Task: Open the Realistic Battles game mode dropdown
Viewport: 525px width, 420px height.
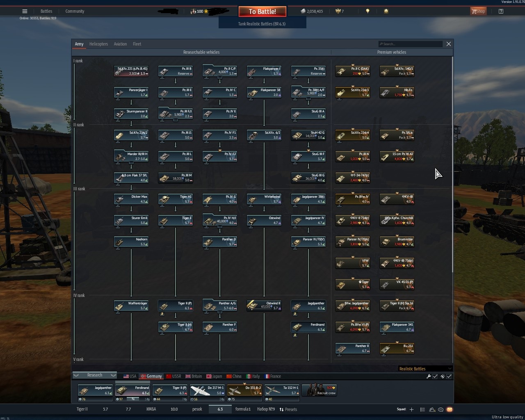Action: pyautogui.click(x=425, y=368)
